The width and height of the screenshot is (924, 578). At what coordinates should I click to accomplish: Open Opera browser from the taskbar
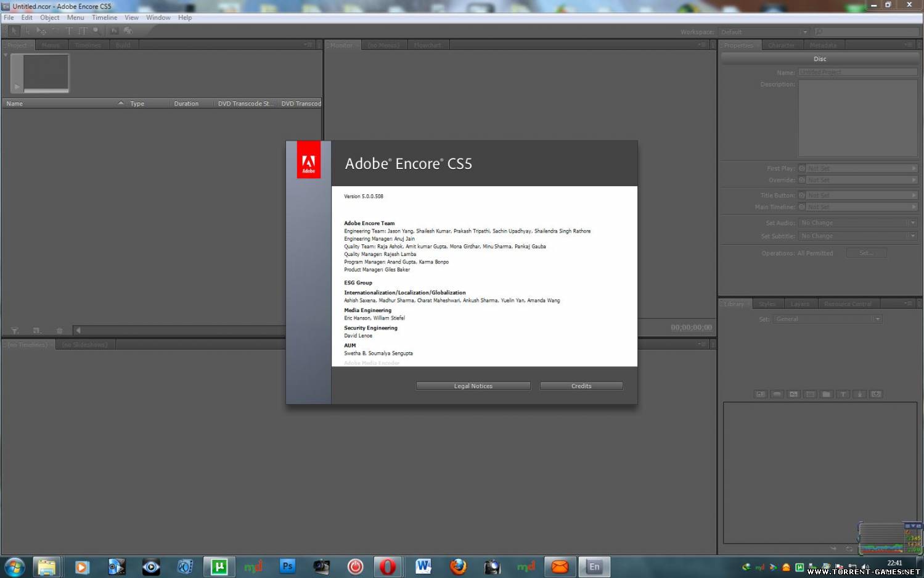388,566
